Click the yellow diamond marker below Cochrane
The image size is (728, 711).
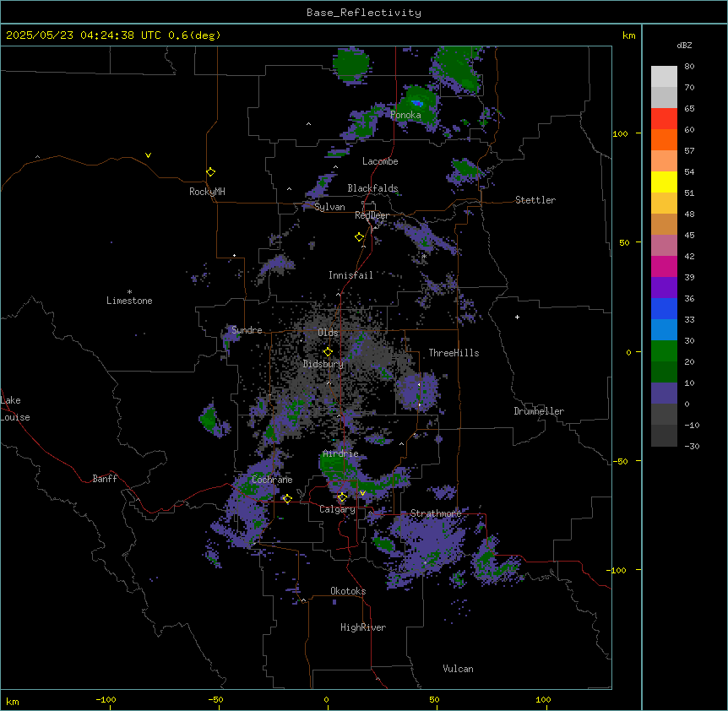click(287, 499)
